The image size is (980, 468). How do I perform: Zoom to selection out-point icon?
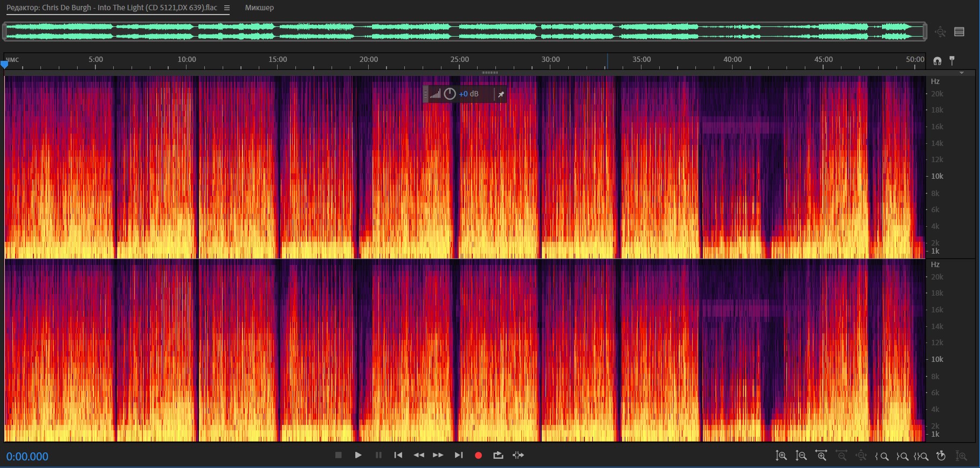[902, 456]
